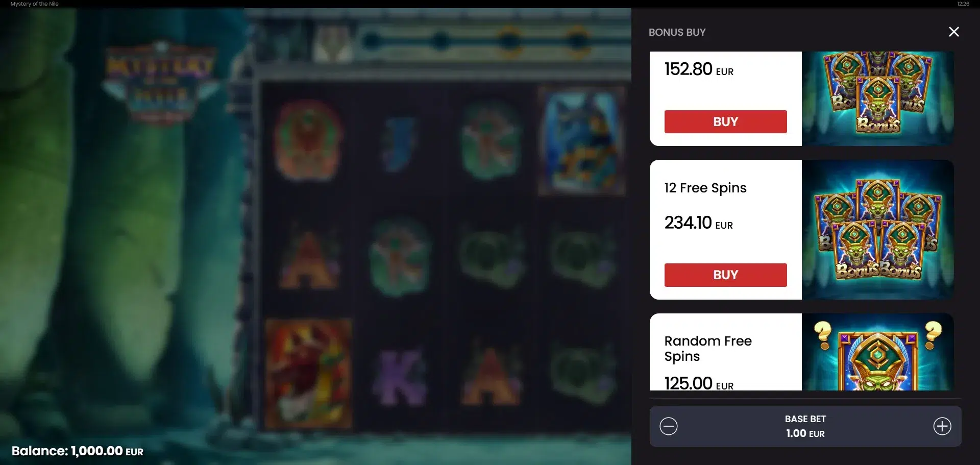
Task: Close the Bonus Buy panel
Action: 953,32
